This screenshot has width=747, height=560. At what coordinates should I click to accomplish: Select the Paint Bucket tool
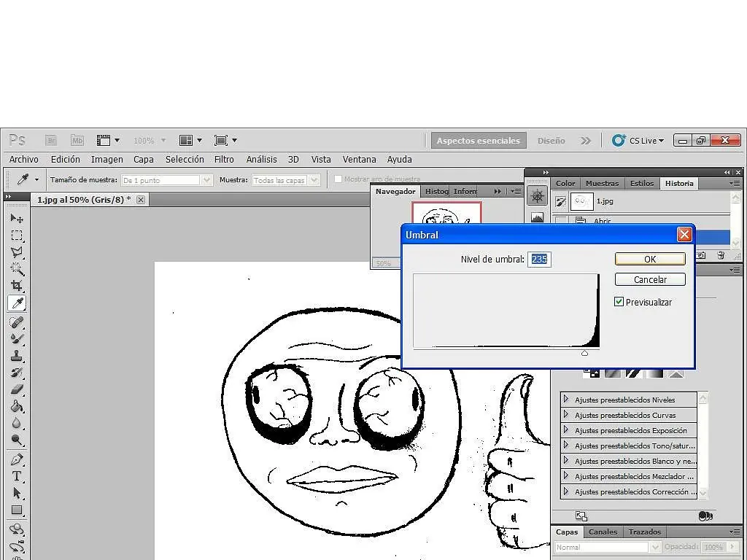[17, 406]
